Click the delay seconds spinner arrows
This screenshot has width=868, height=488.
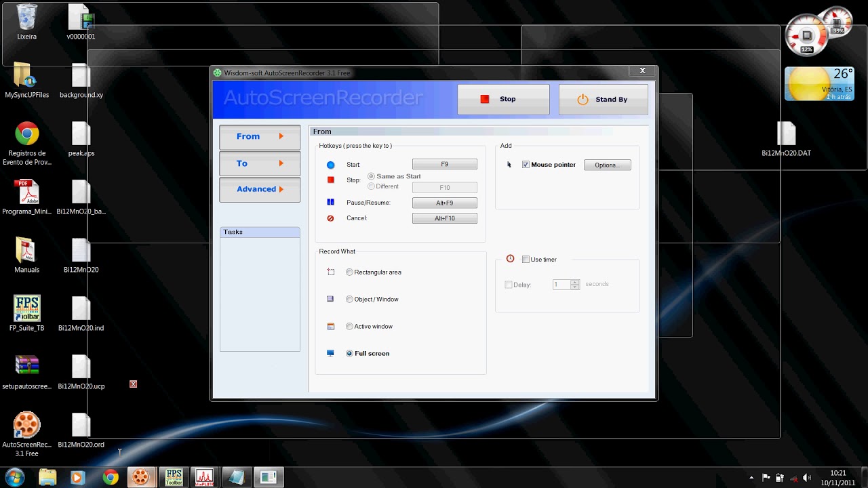click(x=575, y=285)
